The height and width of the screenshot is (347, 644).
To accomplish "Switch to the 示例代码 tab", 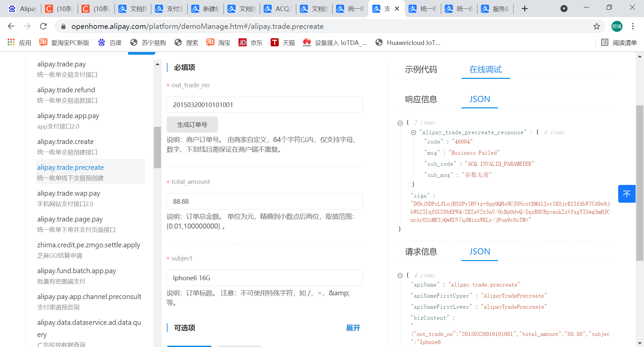I will pyautogui.click(x=421, y=69).
